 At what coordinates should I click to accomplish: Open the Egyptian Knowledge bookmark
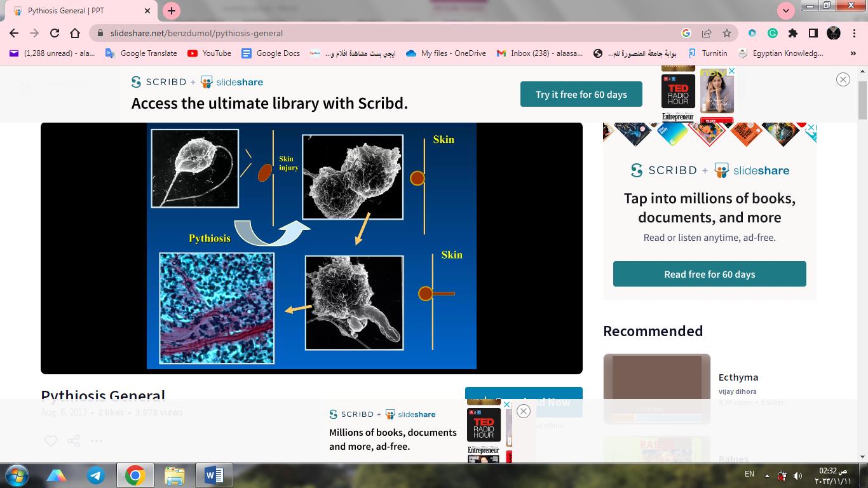(x=780, y=53)
